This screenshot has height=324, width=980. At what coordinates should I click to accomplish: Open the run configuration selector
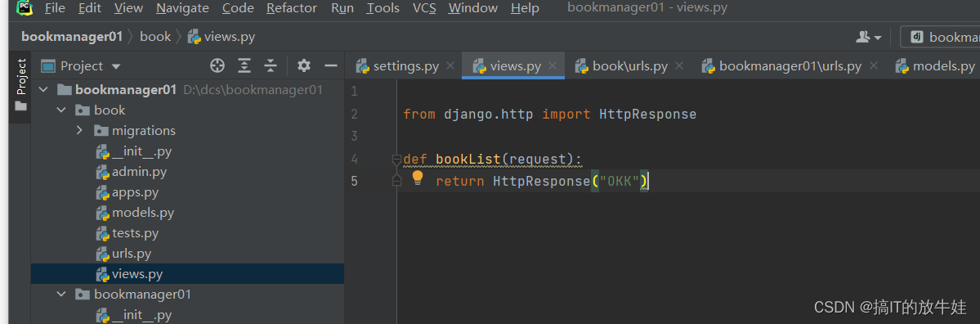pos(939,37)
